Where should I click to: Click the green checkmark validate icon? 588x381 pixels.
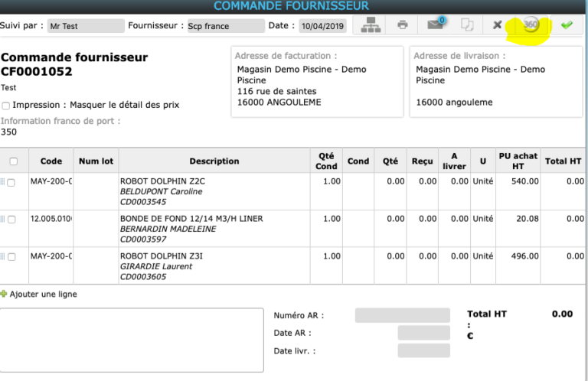(567, 25)
